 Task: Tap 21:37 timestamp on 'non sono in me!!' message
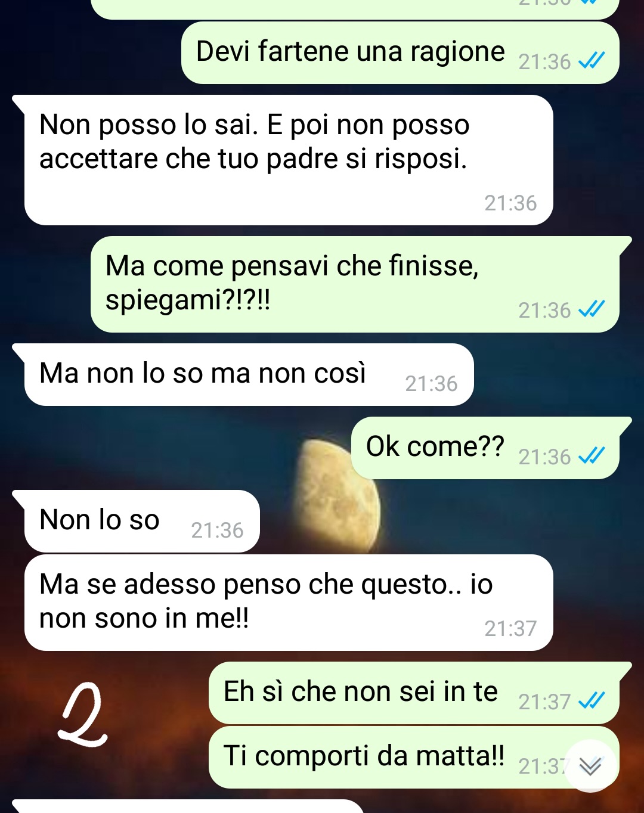(510, 628)
